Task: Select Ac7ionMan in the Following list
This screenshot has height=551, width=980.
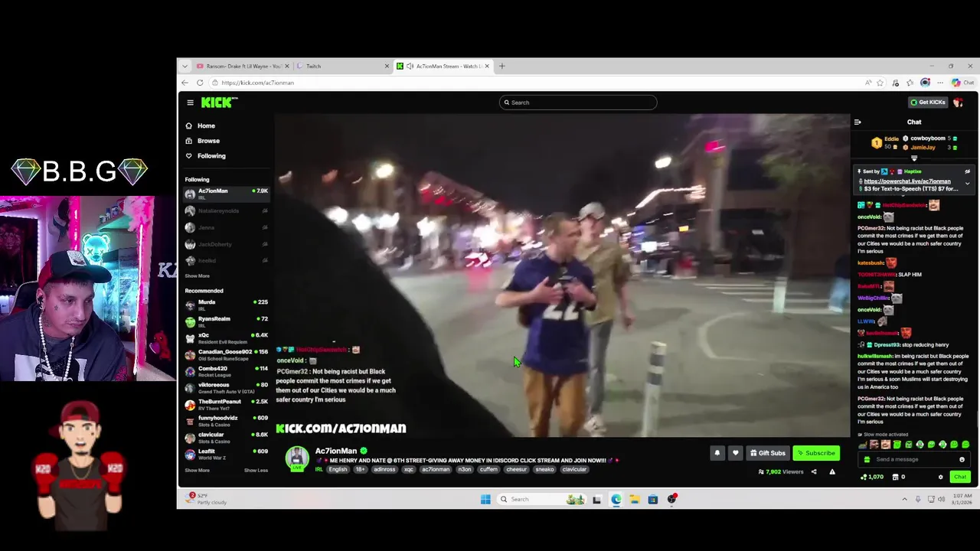Action: point(226,194)
